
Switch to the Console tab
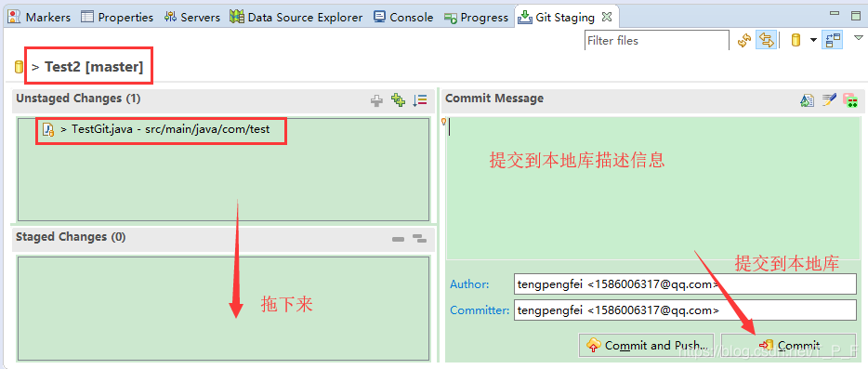pos(403,17)
